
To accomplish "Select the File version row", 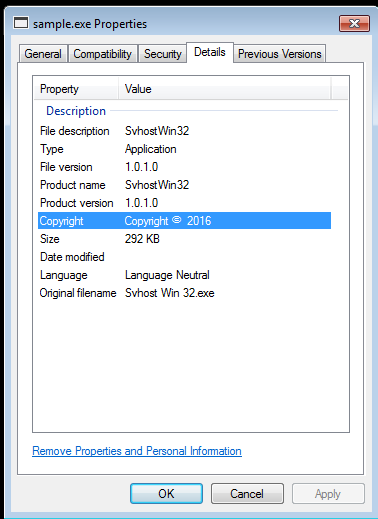I will [184, 167].
